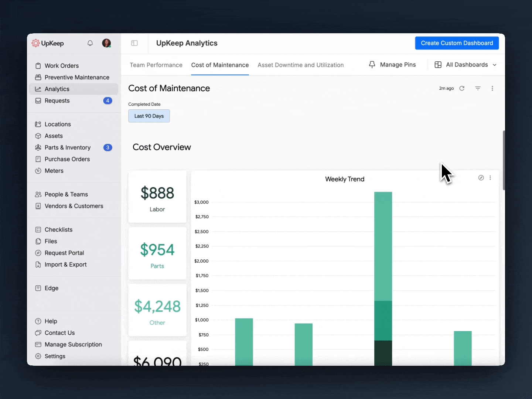Open the dashboard filter icon

click(x=478, y=88)
